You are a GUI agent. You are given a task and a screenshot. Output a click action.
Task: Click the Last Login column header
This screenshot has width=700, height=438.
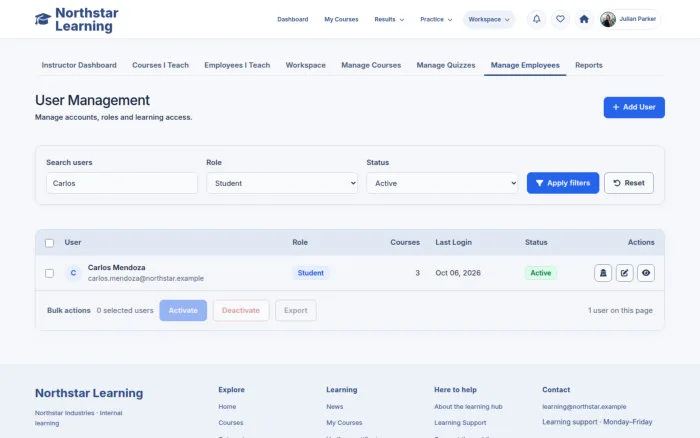[x=454, y=242]
